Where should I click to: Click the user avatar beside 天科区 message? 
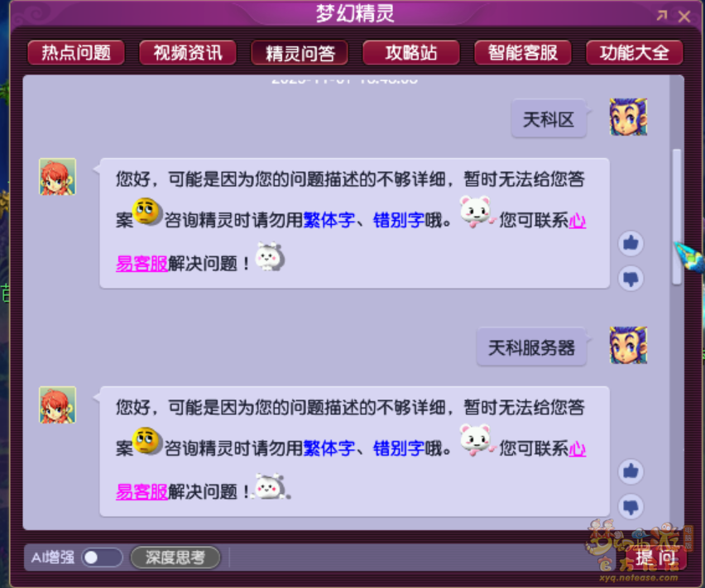click(x=628, y=117)
